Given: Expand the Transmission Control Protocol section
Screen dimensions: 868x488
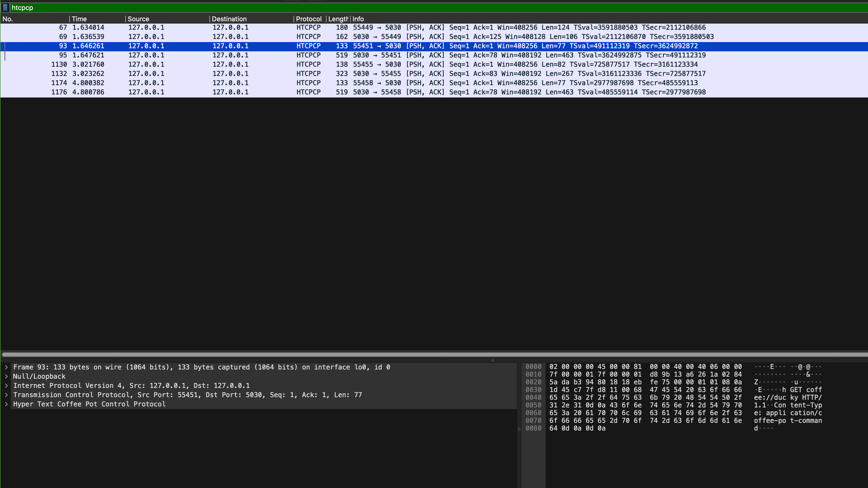Looking at the screenshot, I should click(x=6, y=395).
